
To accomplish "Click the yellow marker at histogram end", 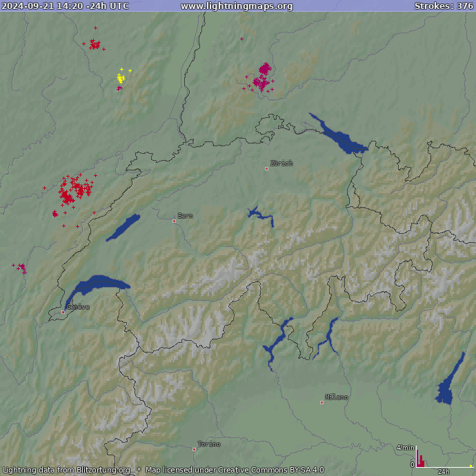I will 470,466.
